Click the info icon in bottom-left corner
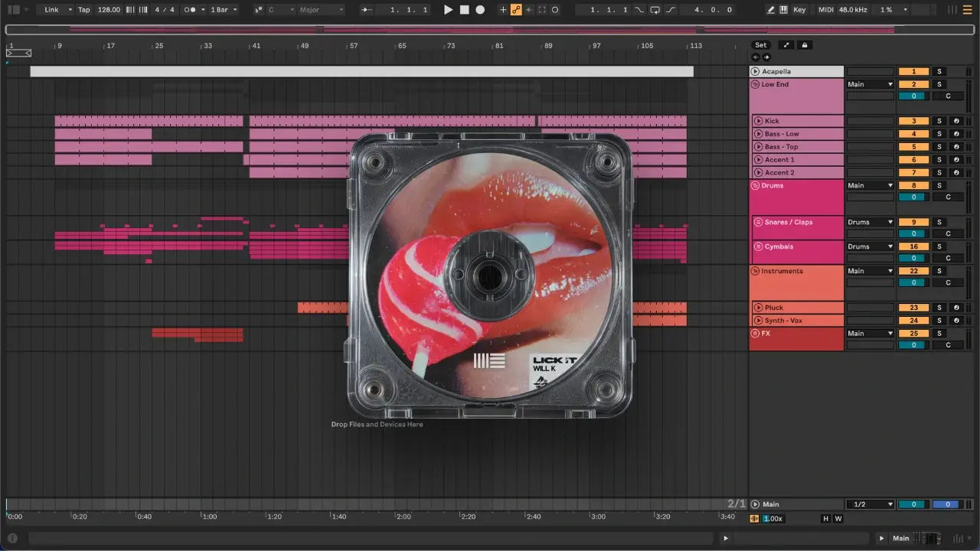The width and height of the screenshot is (980, 551). coord(12,538)
